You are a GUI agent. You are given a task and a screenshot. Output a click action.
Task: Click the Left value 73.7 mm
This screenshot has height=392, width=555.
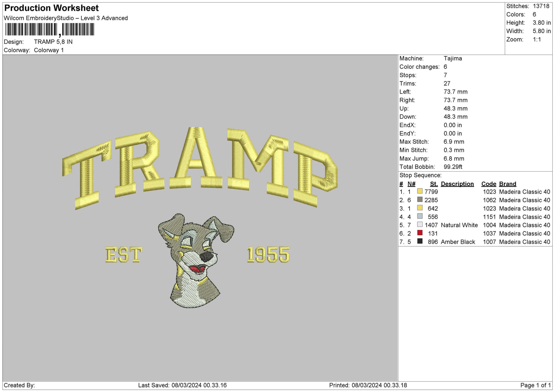(456, 92)
